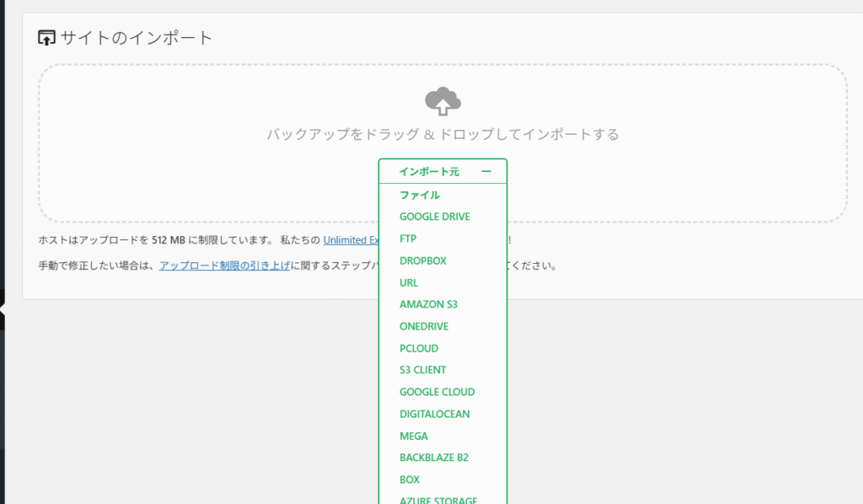Select ファイル as the import source

pos(420,195)
